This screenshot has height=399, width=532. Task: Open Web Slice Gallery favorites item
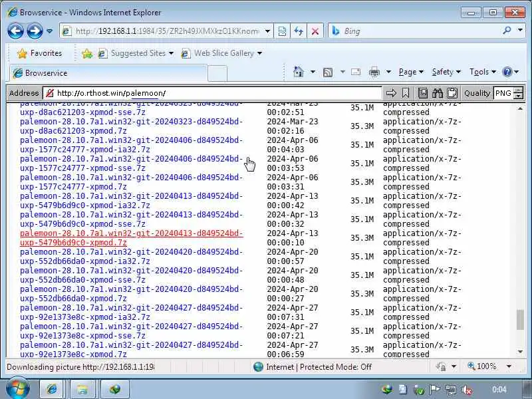coord(221,53)
